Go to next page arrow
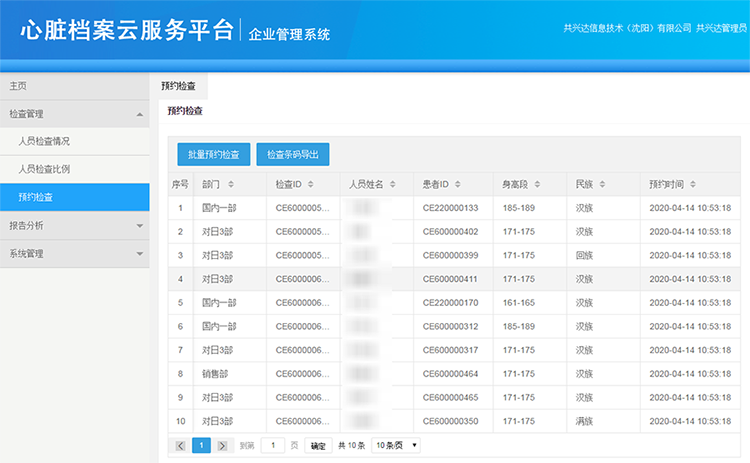This screenshot has height=463, width=750. pyautogui.click(x=222, y=446)
